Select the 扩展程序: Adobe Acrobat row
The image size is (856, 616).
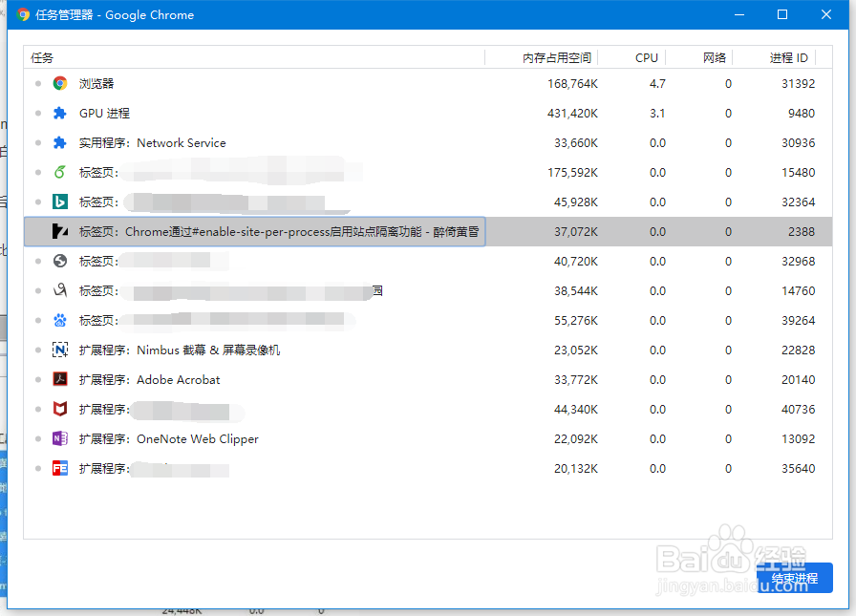[x=428, y=379]
